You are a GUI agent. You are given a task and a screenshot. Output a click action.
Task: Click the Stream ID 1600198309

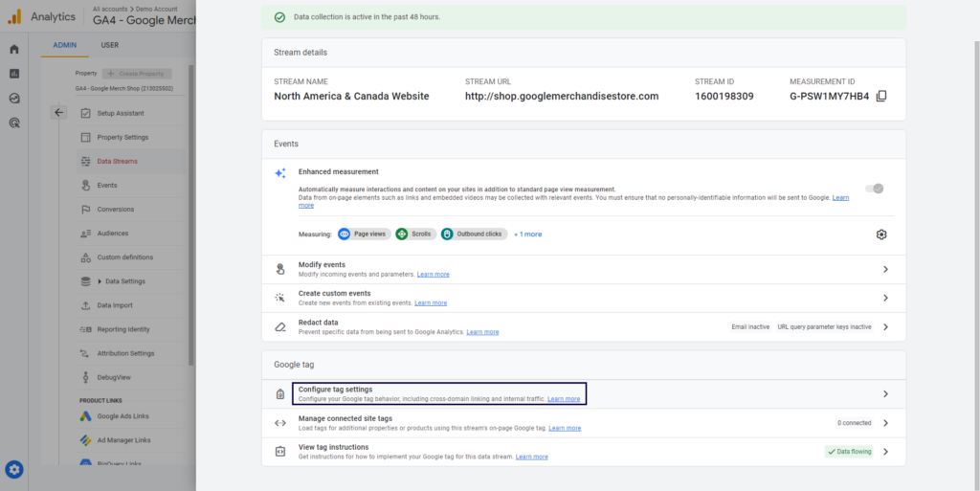click(x=724, y=97)
